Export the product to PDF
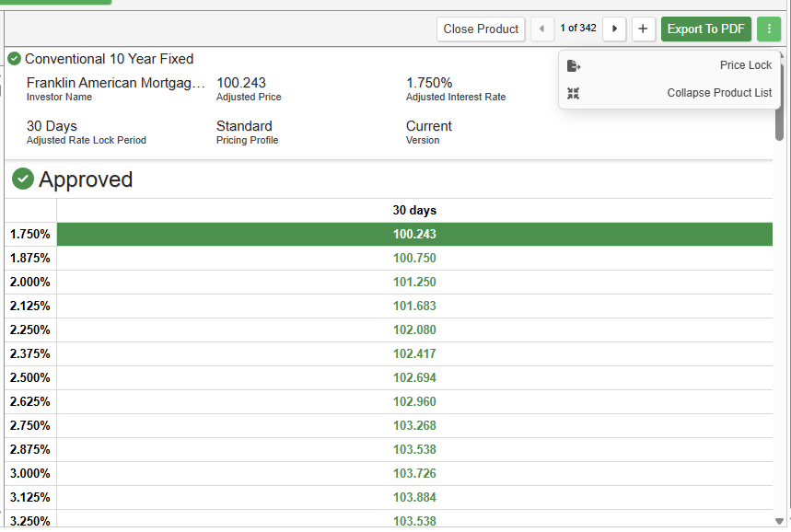The height and width of the screenshot is (532, 791). pos(705,29)
